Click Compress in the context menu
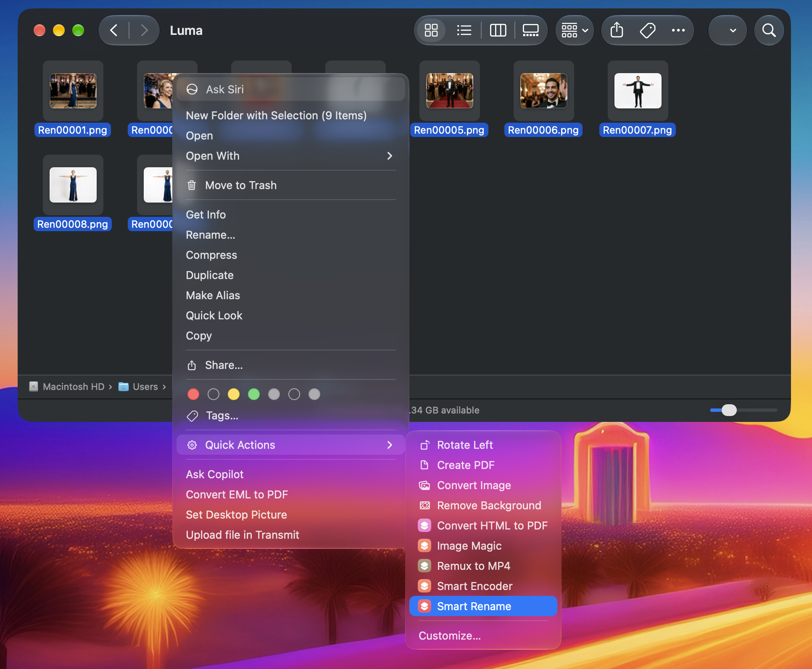Screen dimensions: 812x669 (x=291, y=255)
